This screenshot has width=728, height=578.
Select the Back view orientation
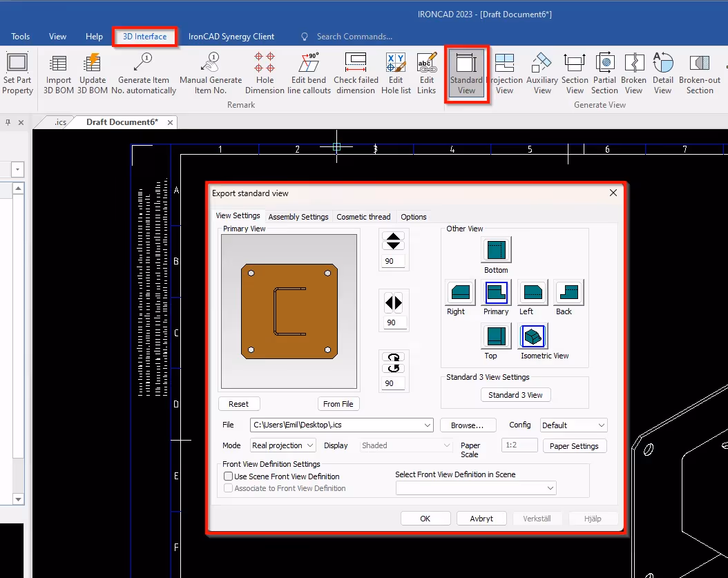pyautogui.click(x=568, y=293)
